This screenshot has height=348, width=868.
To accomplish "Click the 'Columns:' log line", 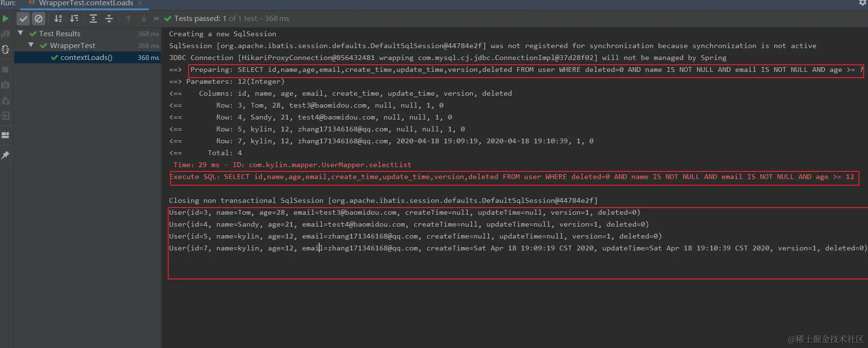I will (x=341, y=93).
